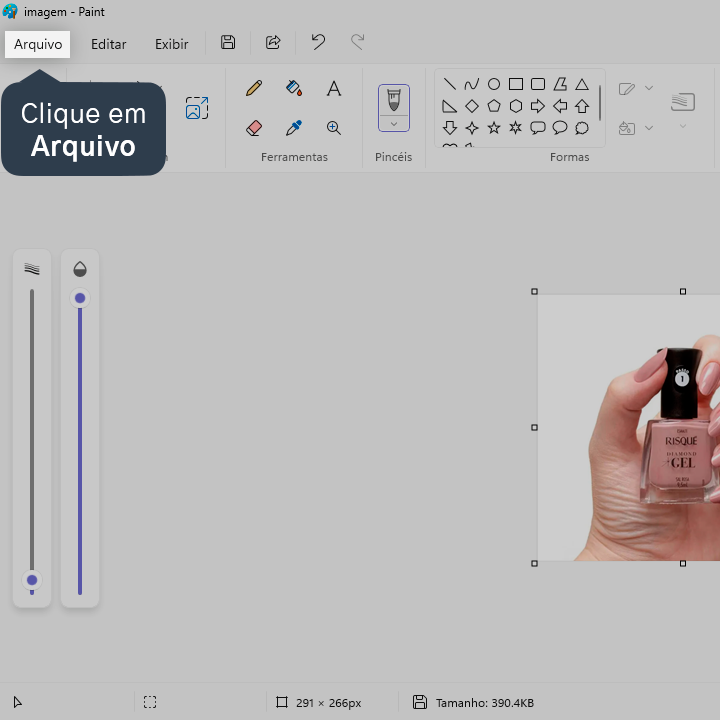Screen dimensions: 720x720
Task: Expand the size dropdown chevron
Action: point(682,126)
